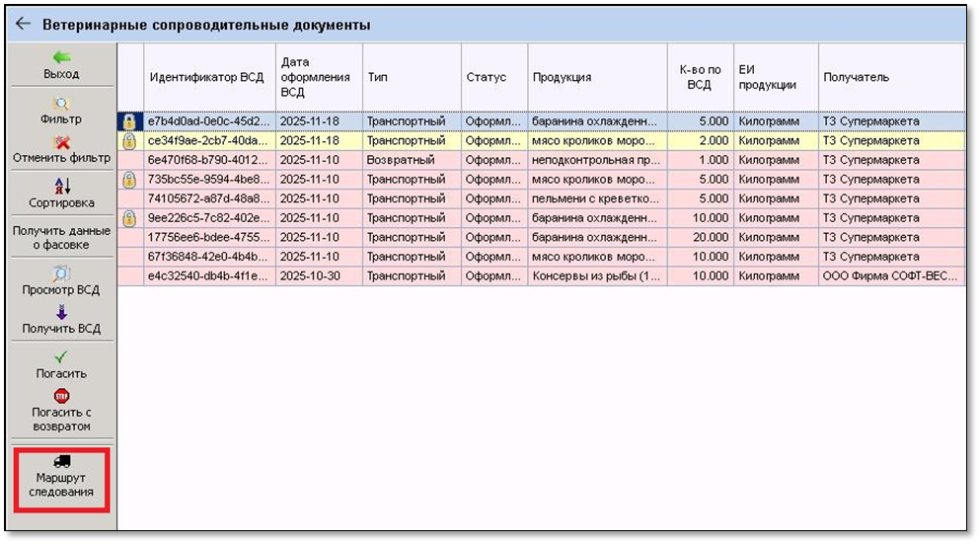This screenshot has width=980, height=544.
Task: Click the lock icon on row ce34f9ae
Action: pos(129,141)
